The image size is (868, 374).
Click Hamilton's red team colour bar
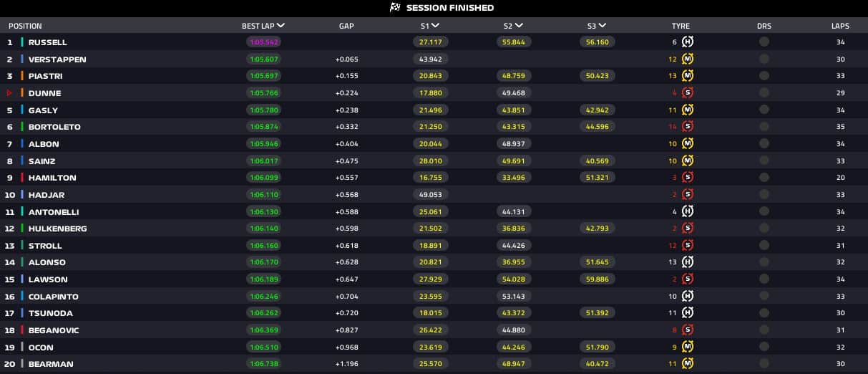pyautogui.click(x=22, y=178)
